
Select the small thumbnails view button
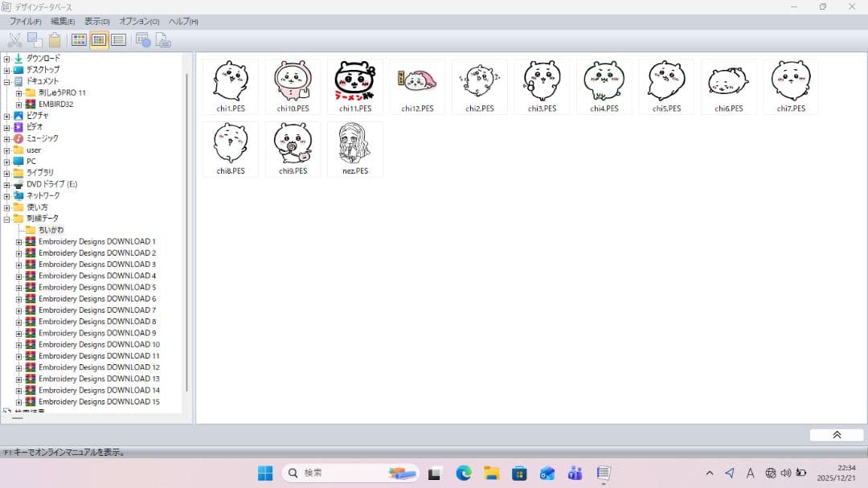pyautogui.click(x=99, y=40)
